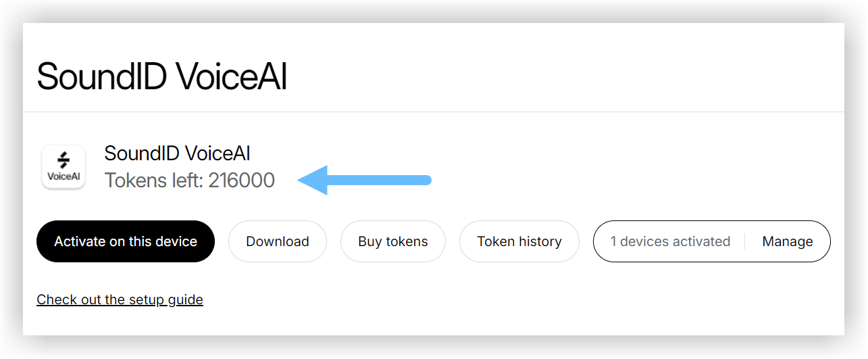This screenshot has width=868, height=359.
Task: Click the VoiceAI caption inside the app tile
Action: 63,176
